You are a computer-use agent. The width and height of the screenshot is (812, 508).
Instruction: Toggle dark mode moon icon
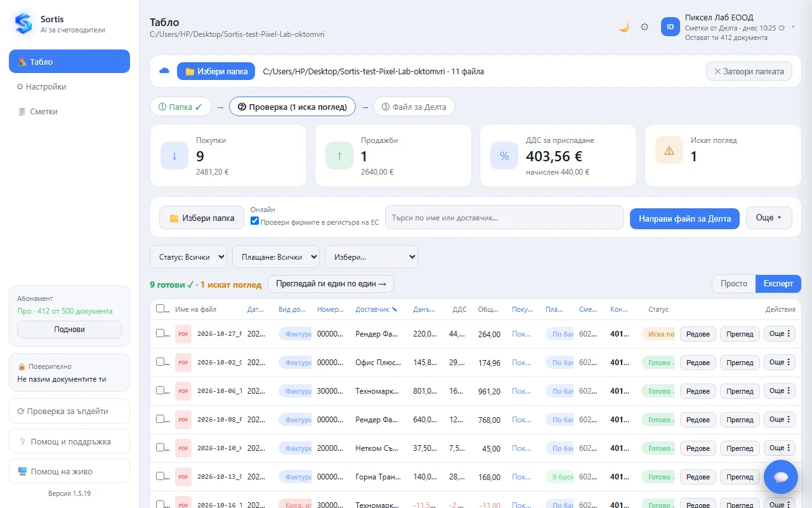click(x=624, y=27)
